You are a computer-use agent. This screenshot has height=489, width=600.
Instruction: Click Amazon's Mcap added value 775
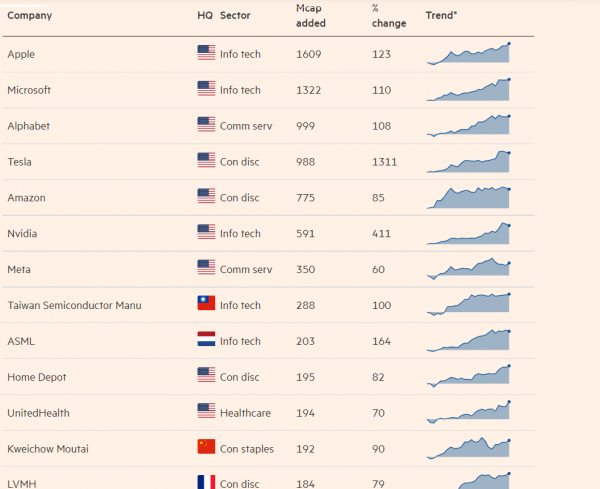(305, 198)
